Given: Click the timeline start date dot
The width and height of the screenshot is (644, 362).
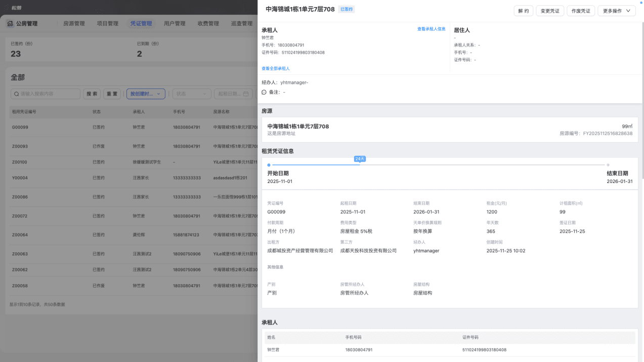Looking at the screenshot, I should (269, 165).
